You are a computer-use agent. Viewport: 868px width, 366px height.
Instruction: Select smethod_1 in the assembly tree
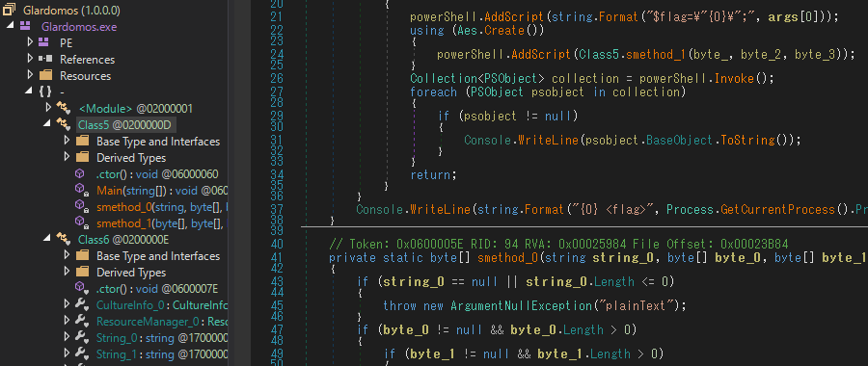pyautogui.click(x=162, y=223)
